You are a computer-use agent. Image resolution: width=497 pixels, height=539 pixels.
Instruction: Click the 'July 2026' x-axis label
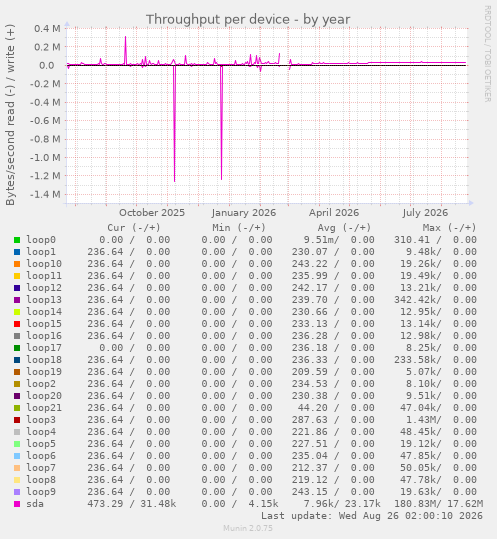point(425,213)
